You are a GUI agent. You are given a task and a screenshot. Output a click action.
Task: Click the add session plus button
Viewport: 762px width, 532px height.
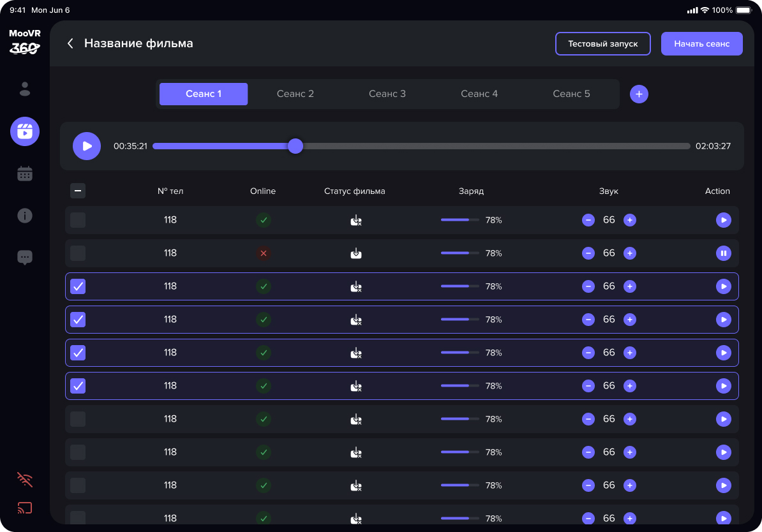639,94
